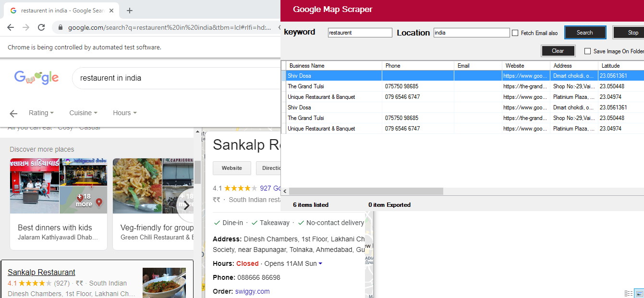Click '6 items listed' status text
644x298 pixels.
click(x=311, y=205)
